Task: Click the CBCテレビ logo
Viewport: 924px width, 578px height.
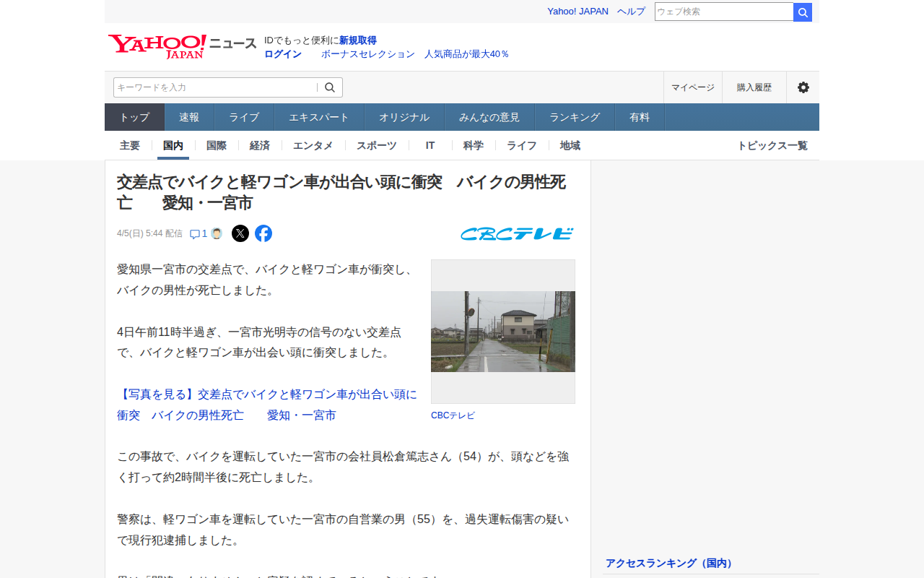Action: coord(517,233)
